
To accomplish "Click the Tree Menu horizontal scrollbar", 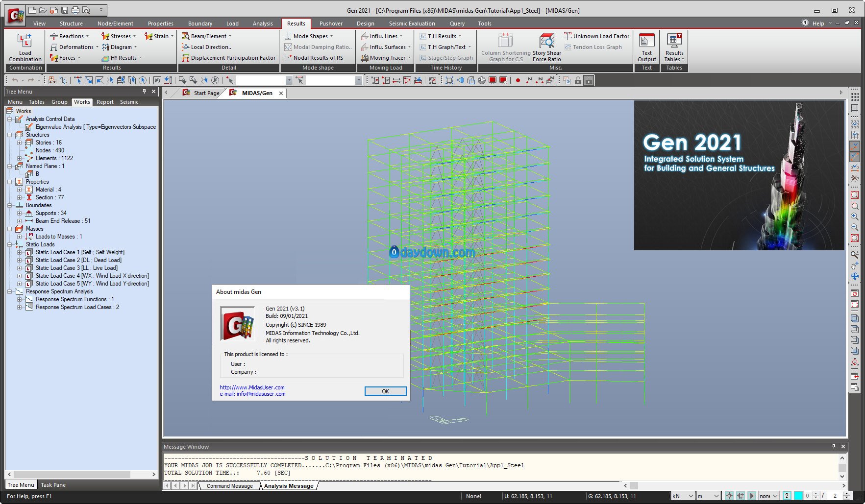I will click(81, 474).
